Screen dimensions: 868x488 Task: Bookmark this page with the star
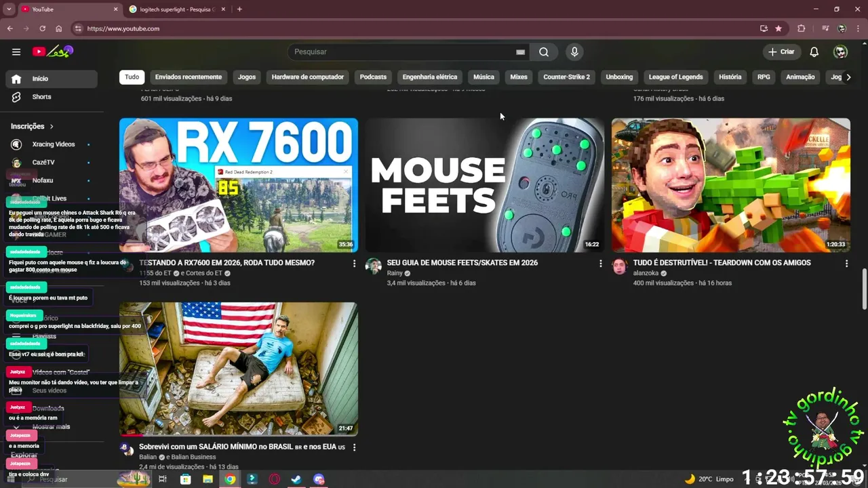[x=778, y=28]
